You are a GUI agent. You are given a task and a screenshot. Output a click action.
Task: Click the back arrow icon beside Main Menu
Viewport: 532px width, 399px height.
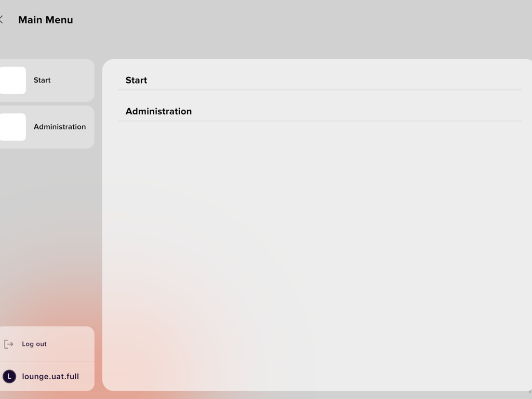[x=2, y=19]
